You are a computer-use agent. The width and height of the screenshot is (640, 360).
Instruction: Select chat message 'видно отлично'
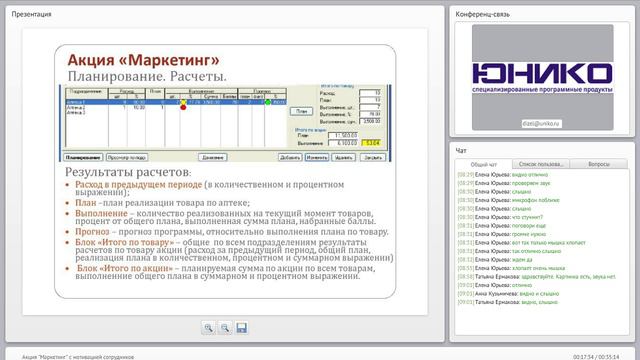click(x=530, y=175)
